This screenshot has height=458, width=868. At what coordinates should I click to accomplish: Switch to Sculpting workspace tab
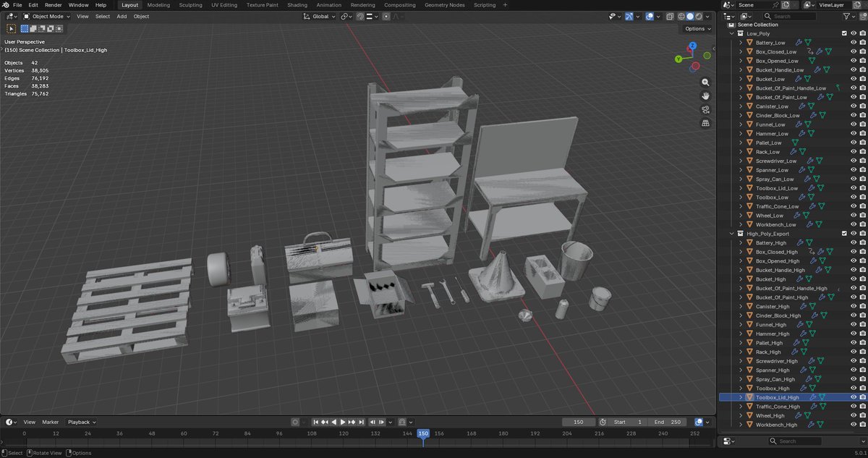(190, 5)
